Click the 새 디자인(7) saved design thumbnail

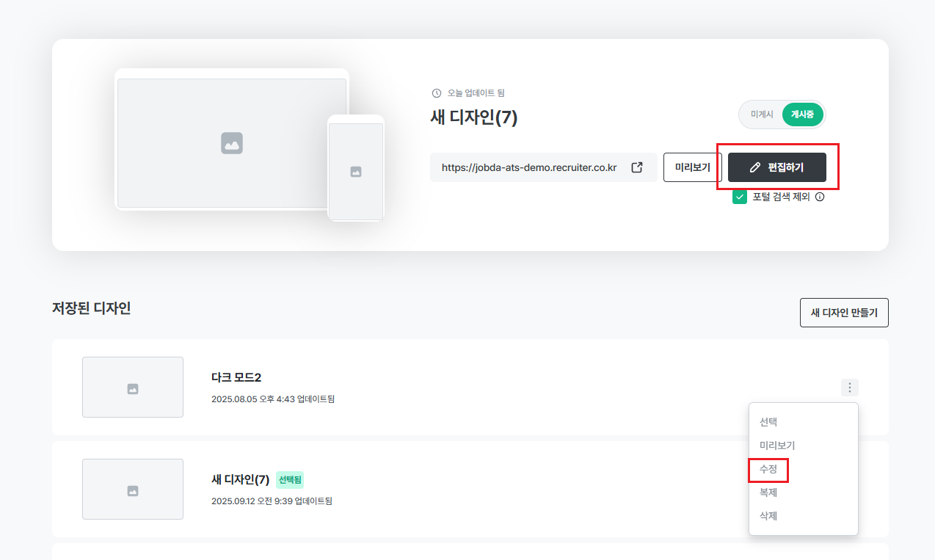pyautogui.click(x=133, y=490)
